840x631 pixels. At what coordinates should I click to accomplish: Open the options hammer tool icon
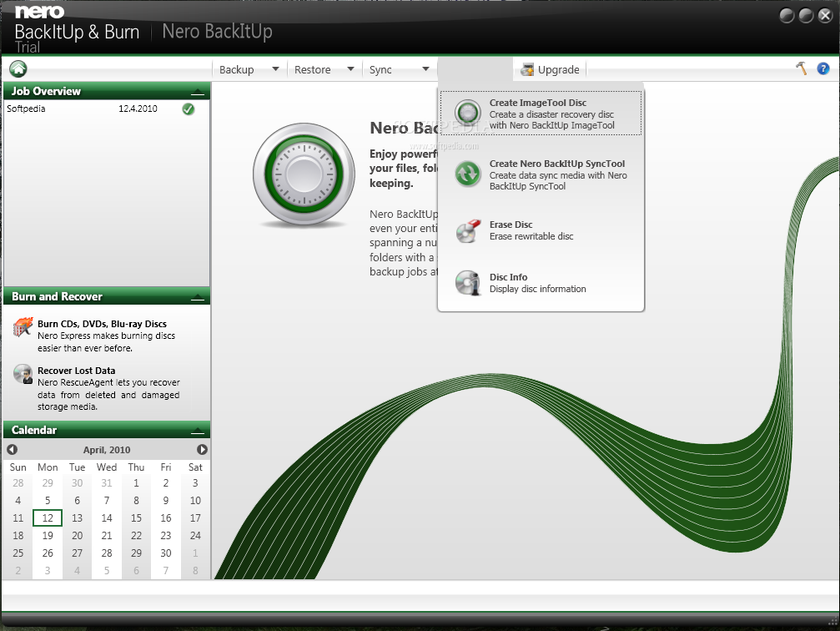802,68
